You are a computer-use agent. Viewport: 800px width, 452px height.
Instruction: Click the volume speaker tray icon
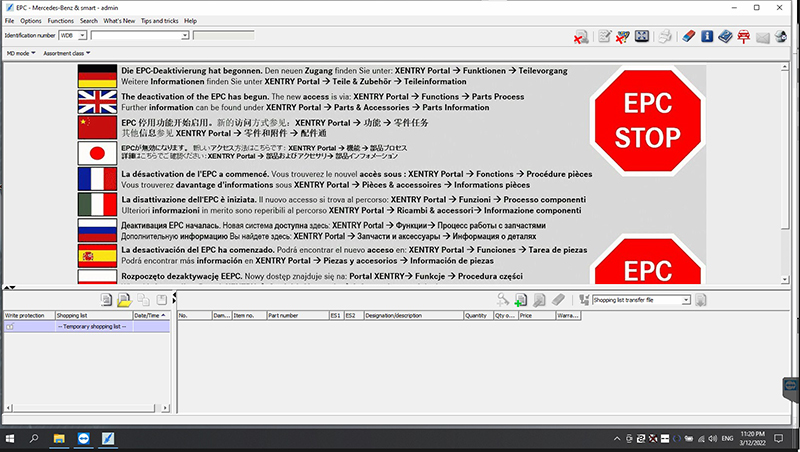tap(713, 439)
